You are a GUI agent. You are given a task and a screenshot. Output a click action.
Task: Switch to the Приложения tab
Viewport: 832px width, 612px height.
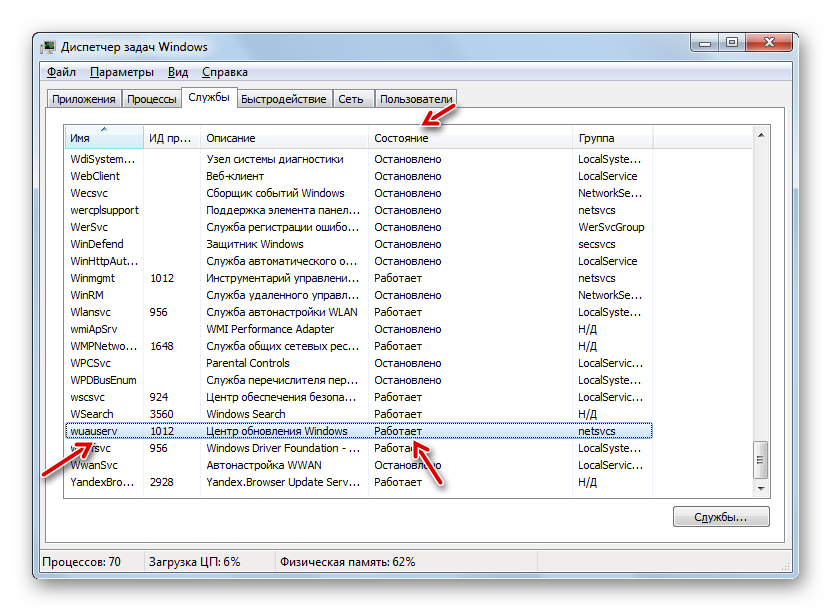click(x=83, y=99)
